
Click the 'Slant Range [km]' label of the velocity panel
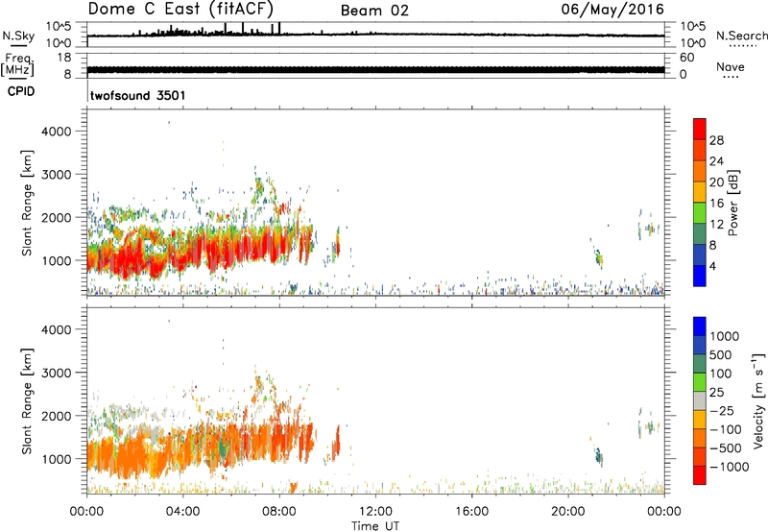27,401
